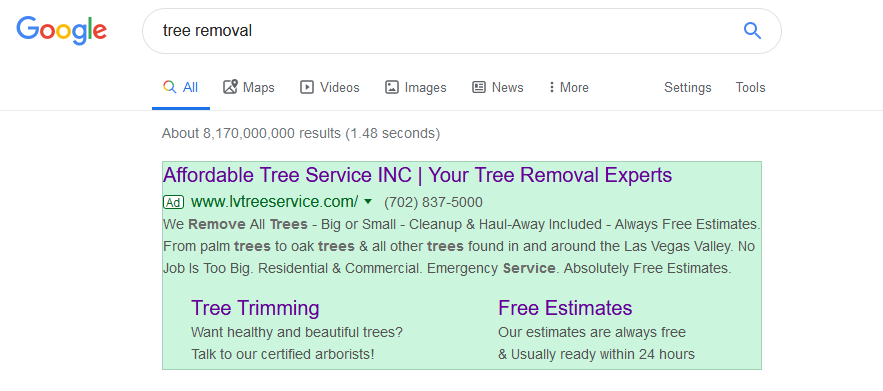Open the Free Estimates sitelink
883x391 pixels.
[565, 308]
